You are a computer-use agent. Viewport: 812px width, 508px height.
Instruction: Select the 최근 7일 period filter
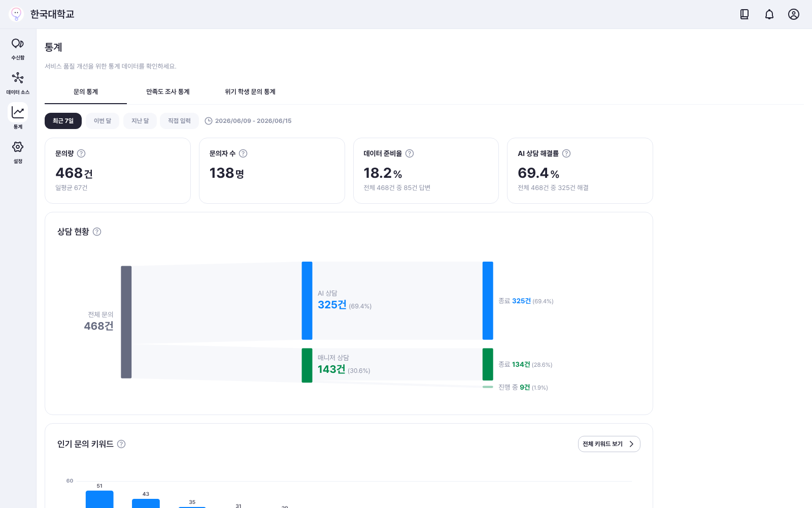(63, 121)
